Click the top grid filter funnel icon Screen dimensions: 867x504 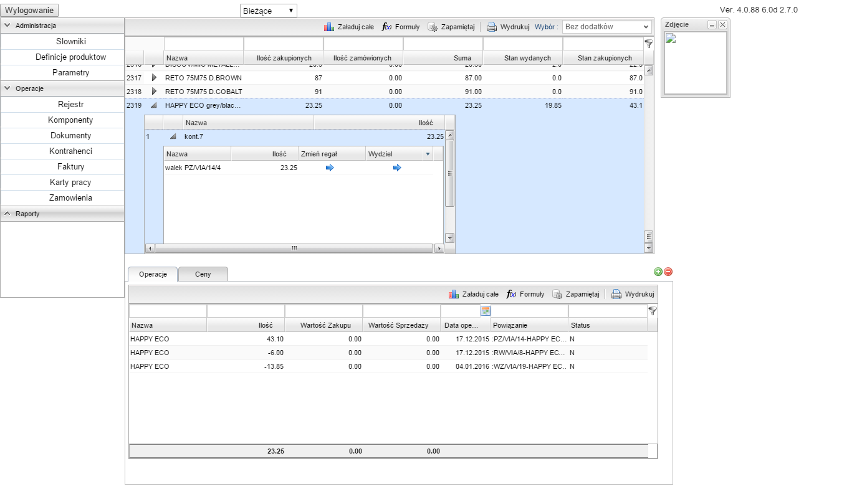649,44
